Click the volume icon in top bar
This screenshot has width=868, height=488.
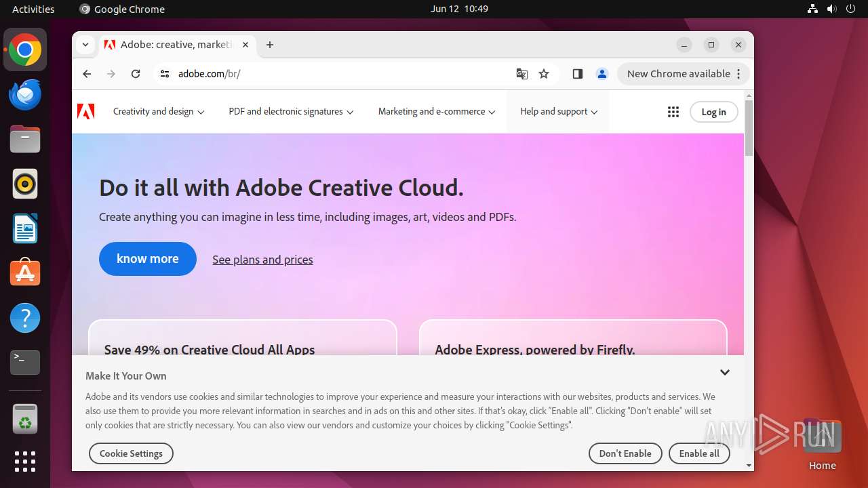831,9
